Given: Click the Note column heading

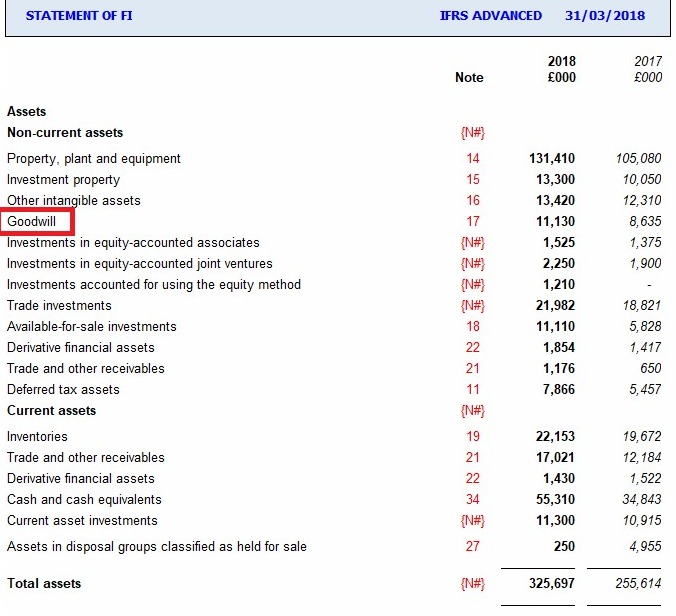Looking at the screenshot, I should point(468,78).
